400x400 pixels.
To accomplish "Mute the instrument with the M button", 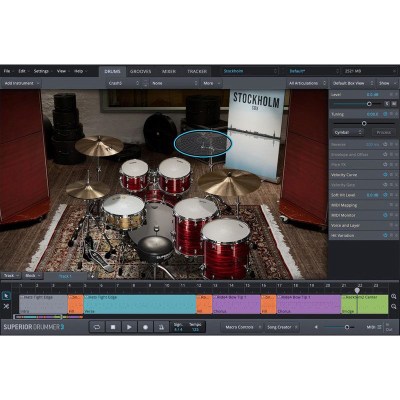I will point(394,104).
